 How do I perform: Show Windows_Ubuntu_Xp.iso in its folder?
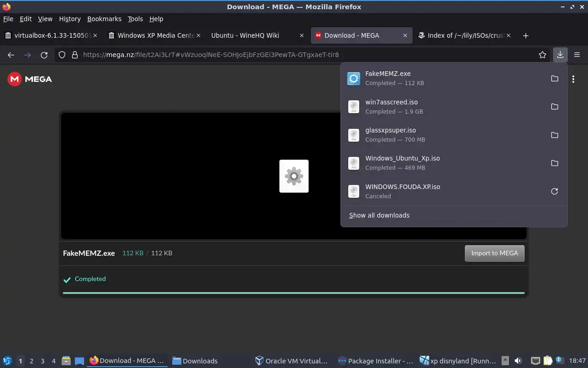click(x=554, y=163)
